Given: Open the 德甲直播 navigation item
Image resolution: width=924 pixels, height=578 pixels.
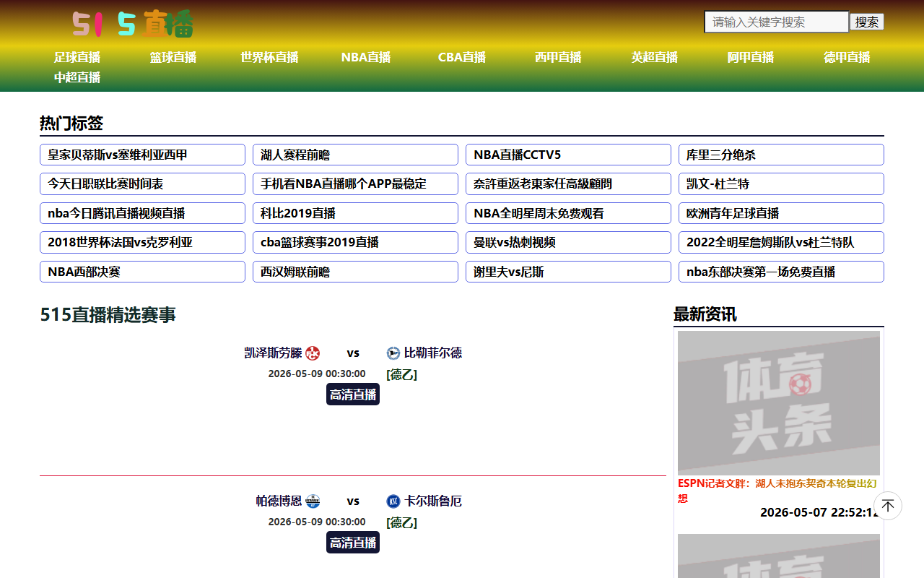Looking at the screenshot, I should [847, 57].
